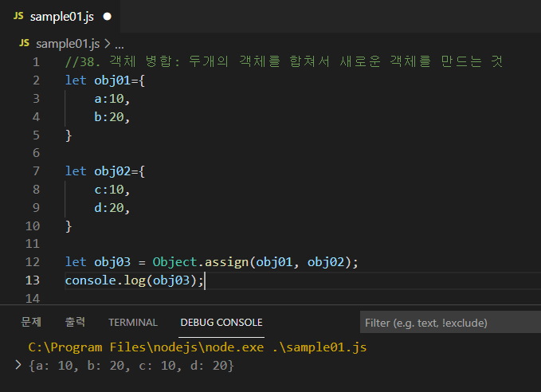541x392 pixels.
Task: Click Object keyword on line 12
Action: pyautogui.click(x=174, y=262)
